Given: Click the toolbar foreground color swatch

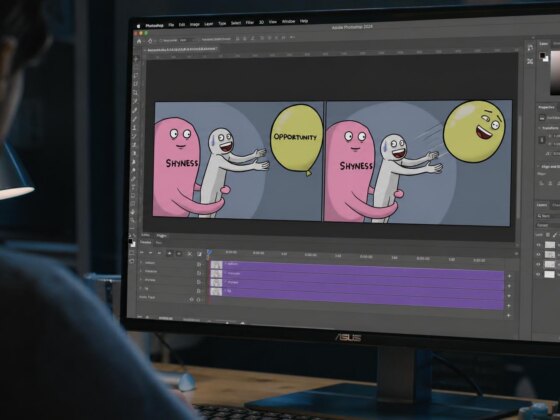Looking at the screenshot, I should point(130,241).
